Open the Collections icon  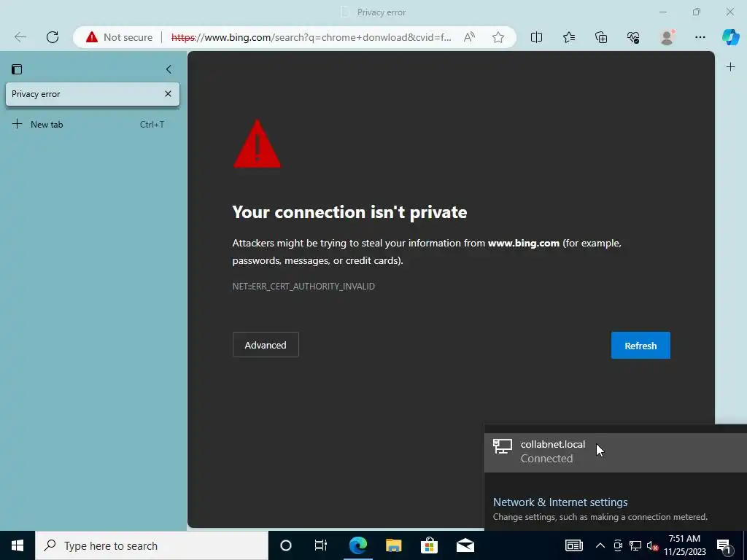[x=601, y=37]
